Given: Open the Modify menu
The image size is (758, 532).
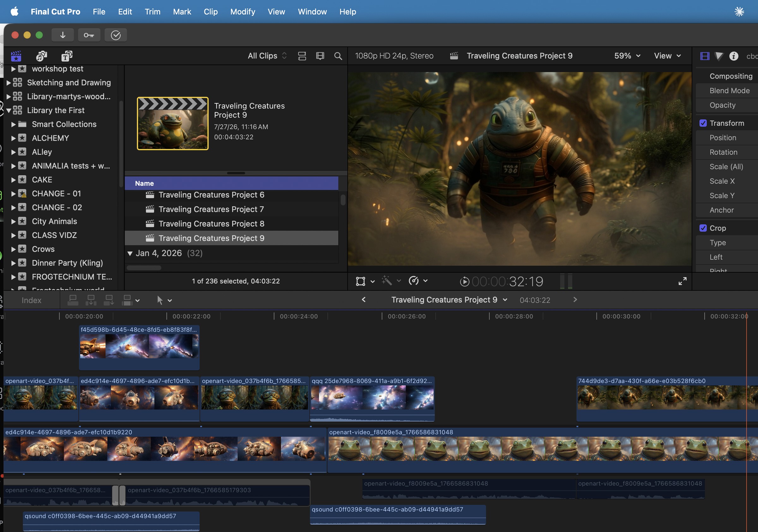Looking at the screenshot, I should [x=243, y=12].
